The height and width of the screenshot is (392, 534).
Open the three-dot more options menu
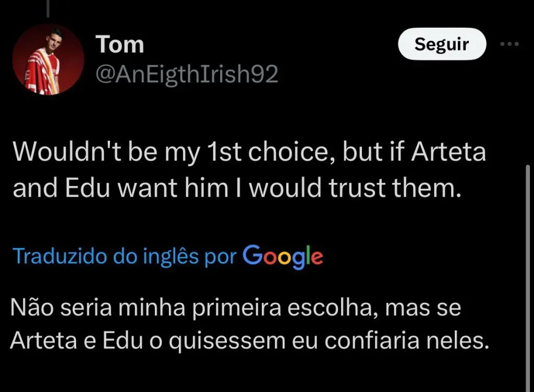tap(509, 45)
